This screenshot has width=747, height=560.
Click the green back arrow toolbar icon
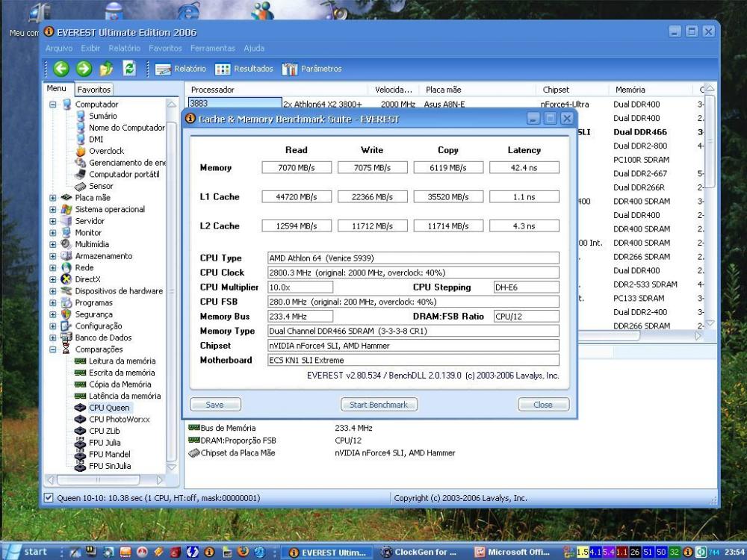click(x=61, y=69)
